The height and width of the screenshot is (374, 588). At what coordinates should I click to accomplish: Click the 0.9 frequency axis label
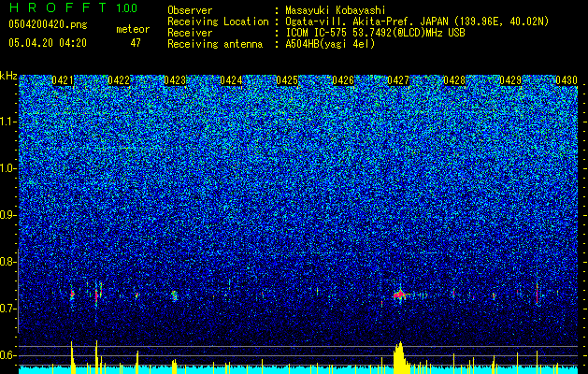point(7,215)
